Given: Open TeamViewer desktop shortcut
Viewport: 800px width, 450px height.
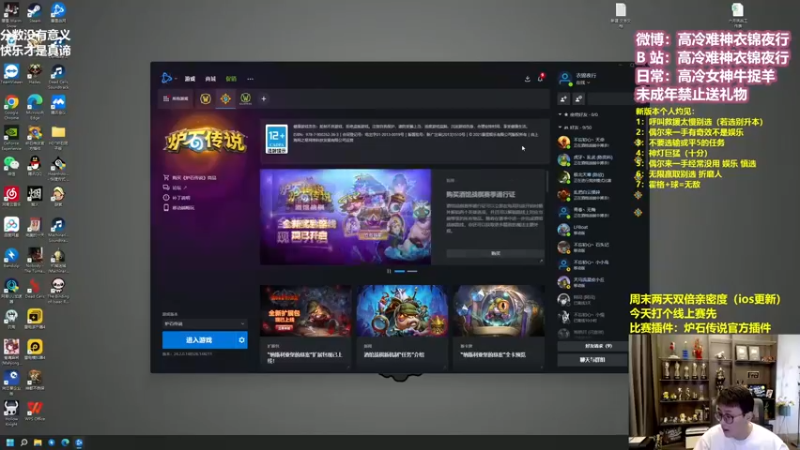Looking at the screenshot, I should pos(11,74).
